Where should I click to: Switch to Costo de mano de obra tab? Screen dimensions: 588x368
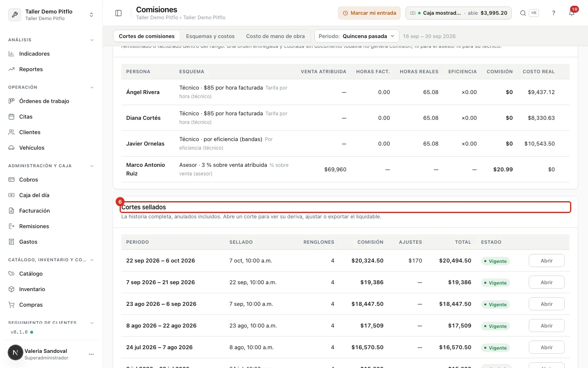pyautogui.click(x=275, y=36)
